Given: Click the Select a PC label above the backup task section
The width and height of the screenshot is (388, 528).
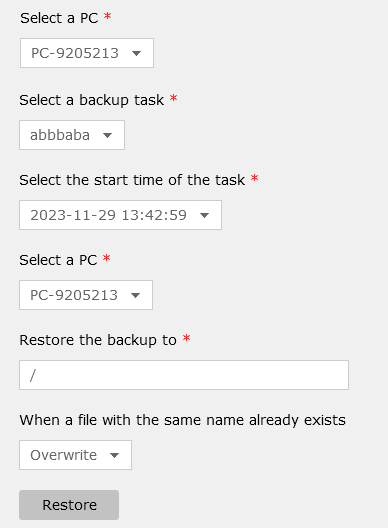Looking at the screenshot, I should [59, 18].
